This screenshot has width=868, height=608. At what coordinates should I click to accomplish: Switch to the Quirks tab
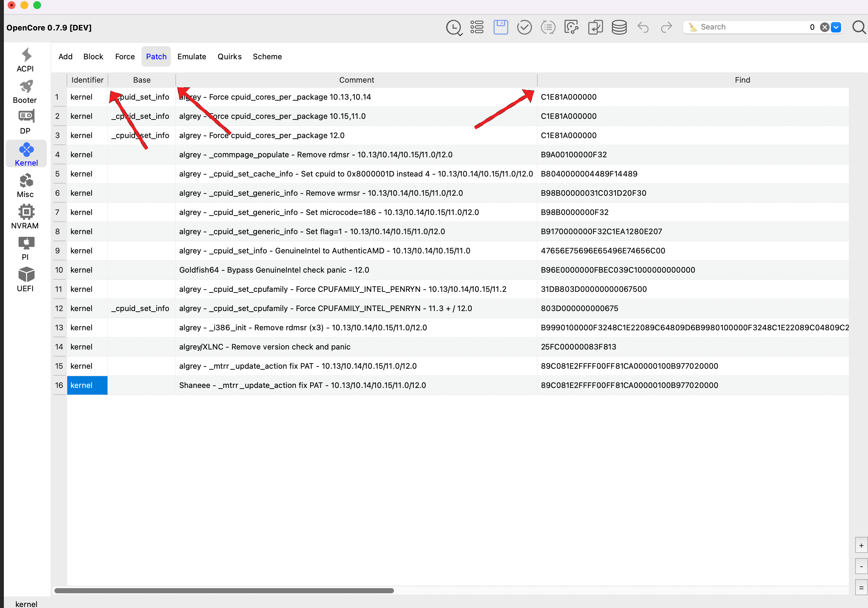click(x=229, y=56)
